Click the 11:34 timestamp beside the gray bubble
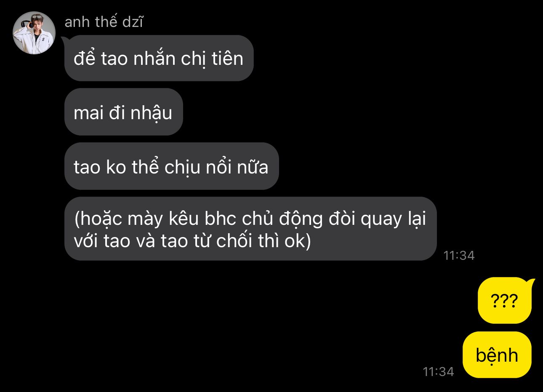 point(459,256)
